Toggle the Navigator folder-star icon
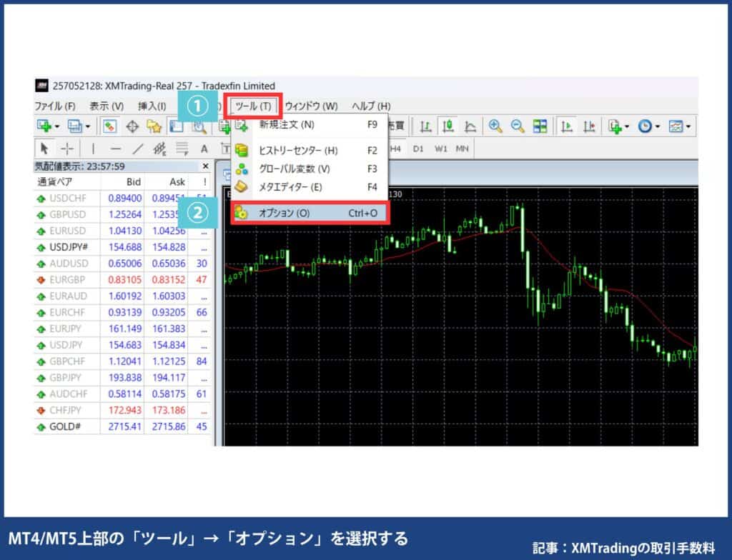 (x=154, y=126)
